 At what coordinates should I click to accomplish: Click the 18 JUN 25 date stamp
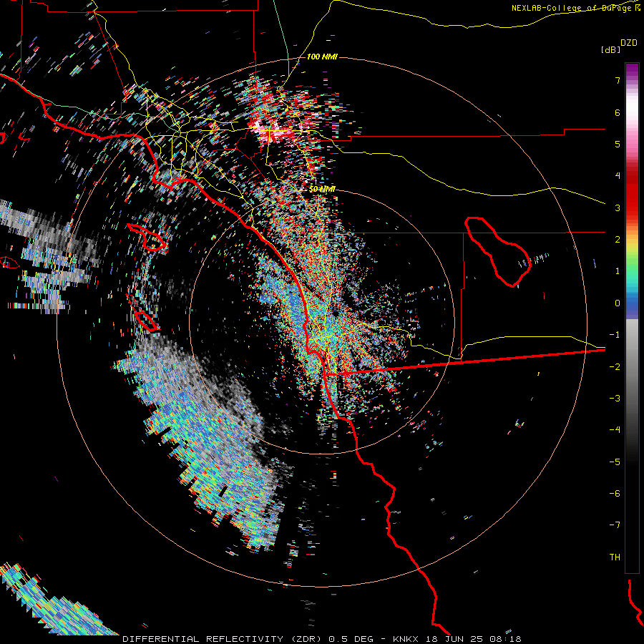point(456,639)
